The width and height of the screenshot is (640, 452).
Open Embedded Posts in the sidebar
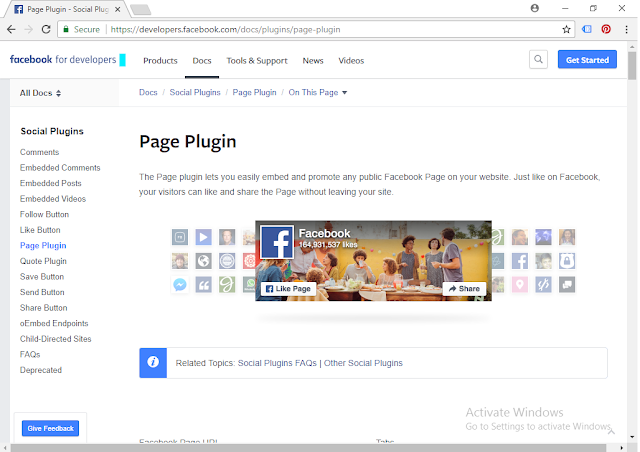[51, 183]
